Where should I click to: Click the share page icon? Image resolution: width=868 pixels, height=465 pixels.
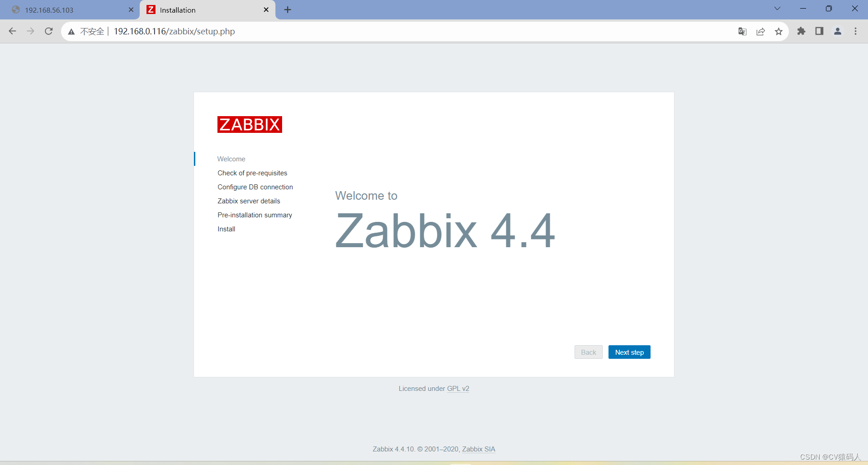(760, 31)
